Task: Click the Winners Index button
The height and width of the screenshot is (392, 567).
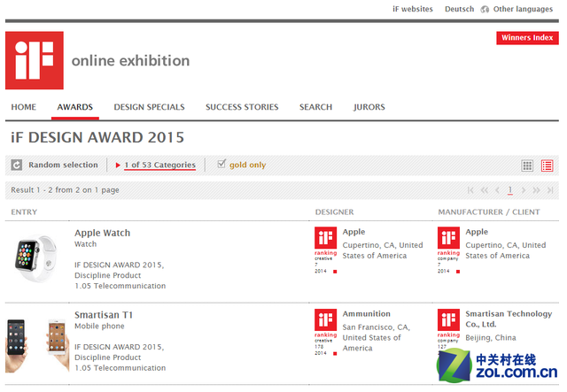Action: coord(527,38)
